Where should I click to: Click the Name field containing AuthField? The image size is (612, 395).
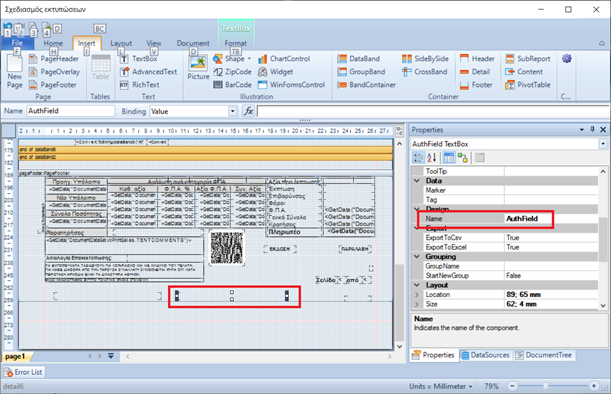70,111
